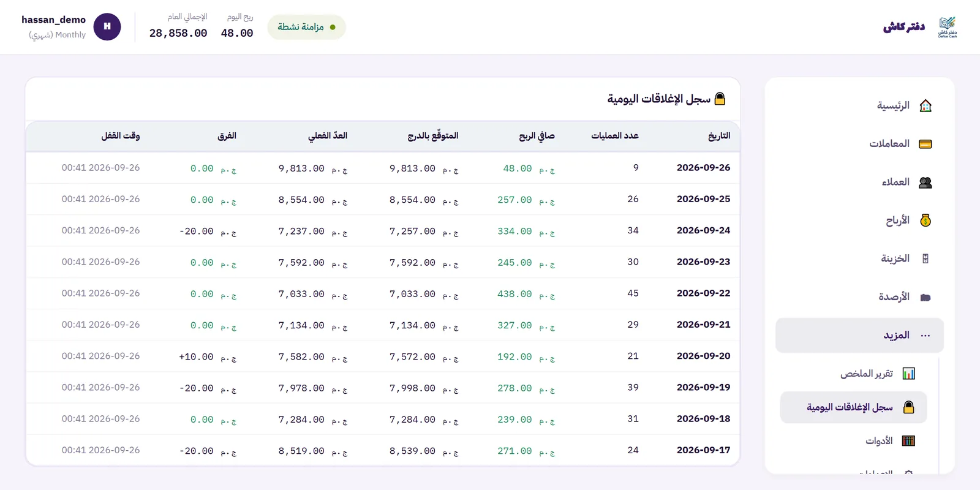Open المعاملات menu item
980x490 pixels.
coord(860,144)
